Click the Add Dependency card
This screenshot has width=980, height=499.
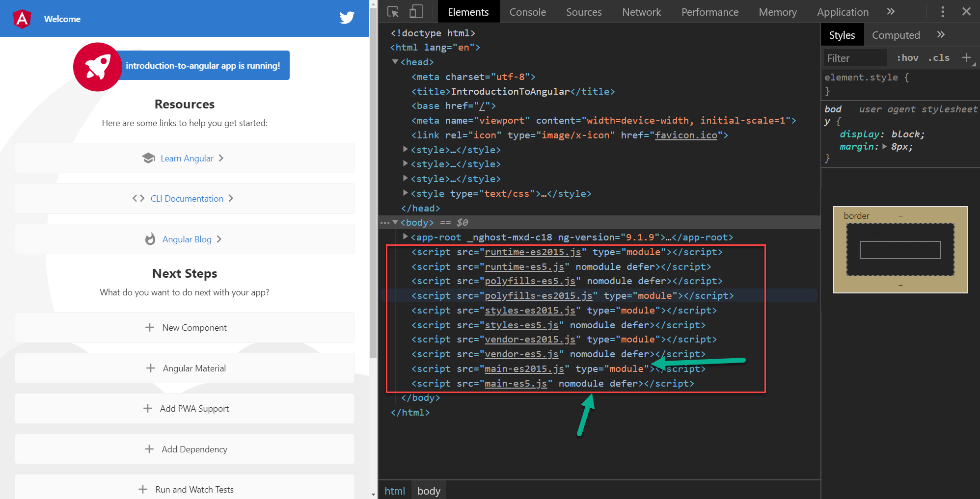(x=185, y=449)
